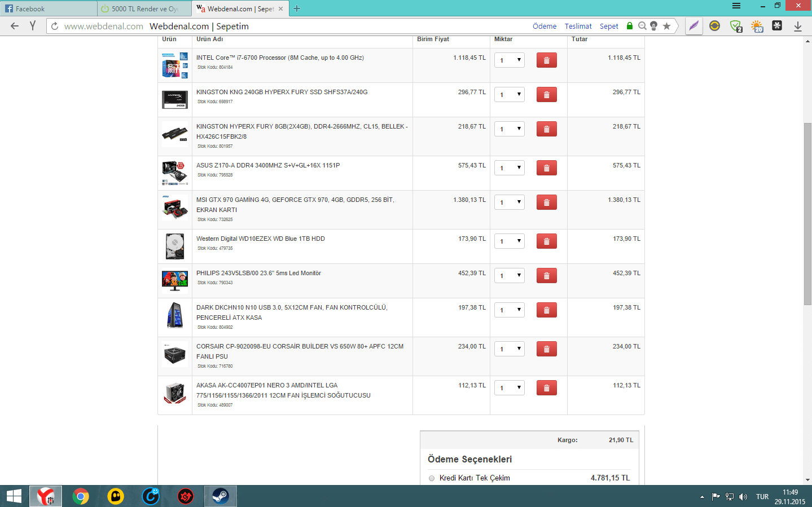Show hidden system tray icons
The width and height of the screenshot is (812, 507).
702,497
